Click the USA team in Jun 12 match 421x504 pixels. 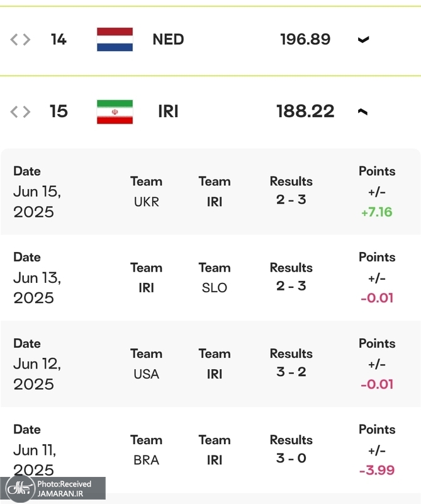coord(146,374)
